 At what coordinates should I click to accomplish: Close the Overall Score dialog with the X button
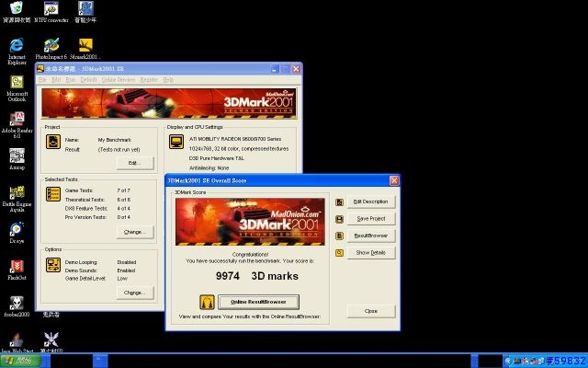click(x=394, y=180)
